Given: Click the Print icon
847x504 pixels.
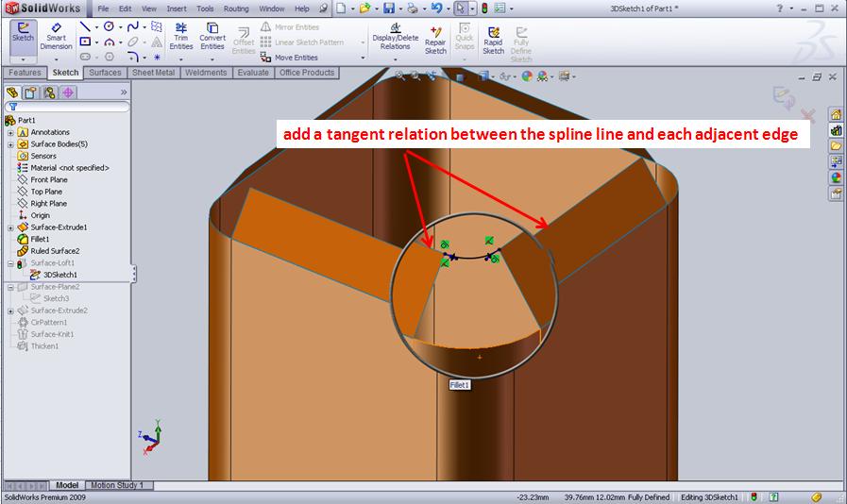Looking at the screenshot, I should pyautogui.click(x=412, y=8).
